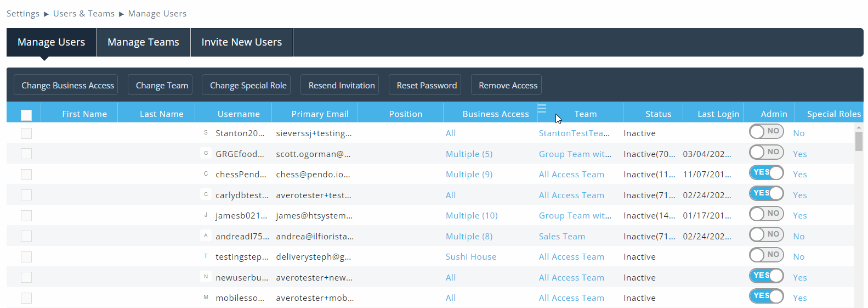This screenshot has height=308, width=868.
Task: Select the checkbox for carlydbtest row
Action: 26,195
